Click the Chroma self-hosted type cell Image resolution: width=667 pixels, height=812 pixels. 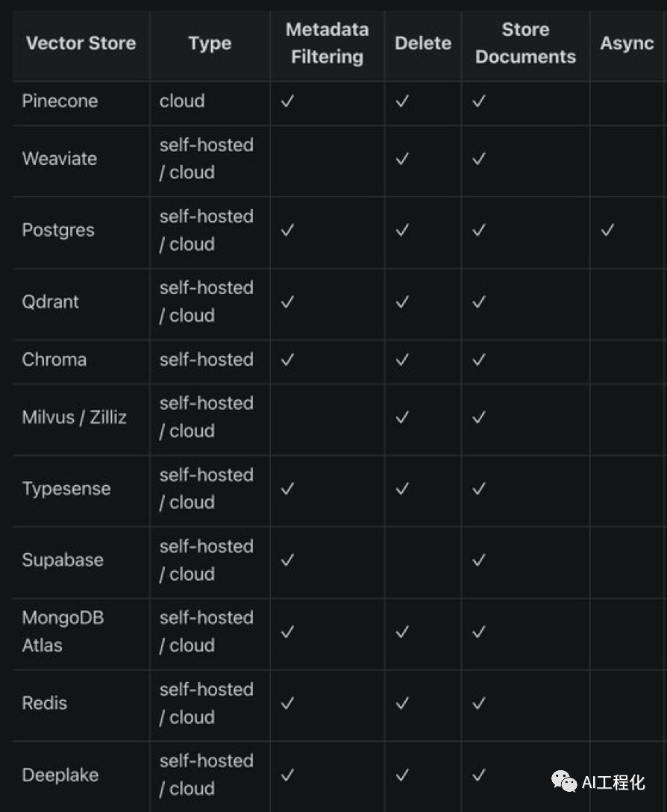click(206, 359)
